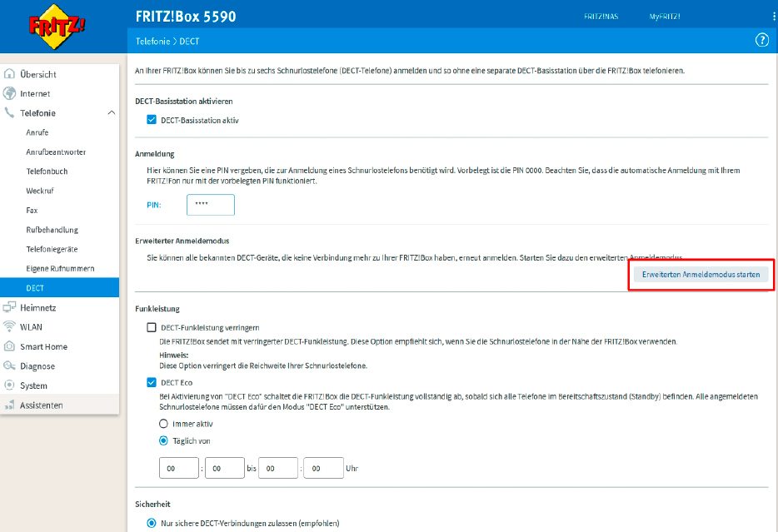Click Erweiterten Anmeldemodus starten button
The image size is (778, 532).
tap(701, 274)
